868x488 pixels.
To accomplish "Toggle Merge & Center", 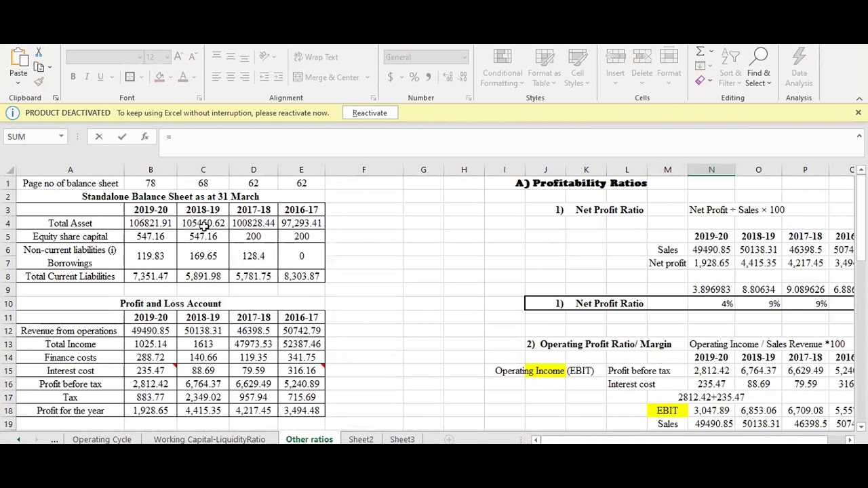I will pyautogui.click(x=327, y=77).
